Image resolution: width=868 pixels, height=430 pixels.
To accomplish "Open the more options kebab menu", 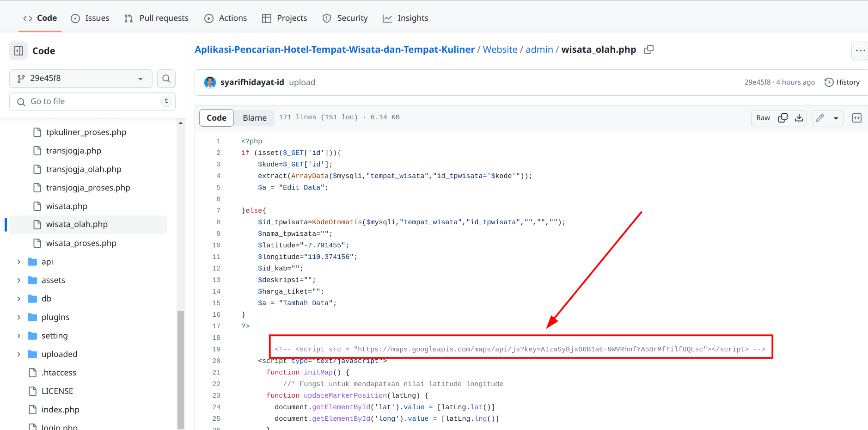I will point(860,51).
